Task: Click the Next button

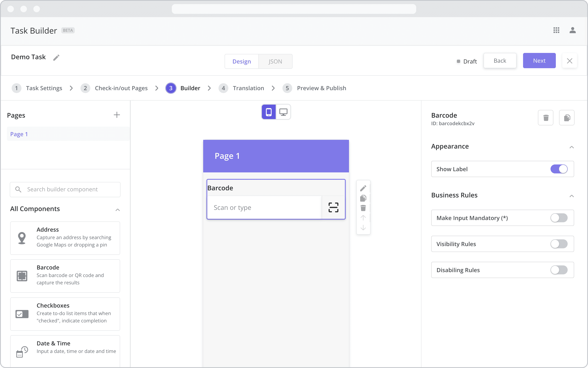Action: (539, 61)
